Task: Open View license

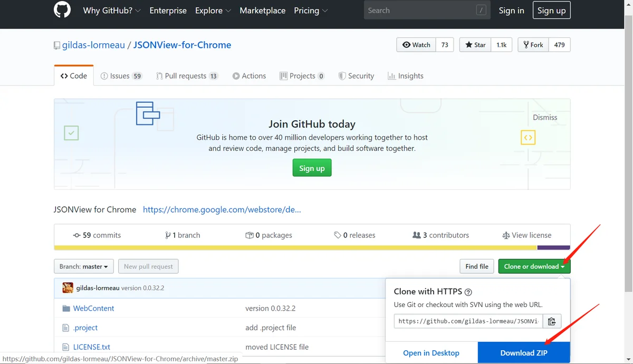Action: coord(526,235)
